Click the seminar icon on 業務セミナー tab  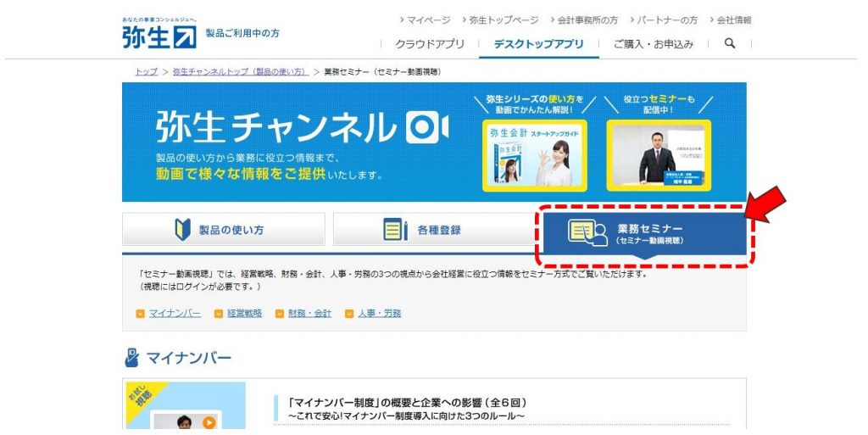[587, 232]
